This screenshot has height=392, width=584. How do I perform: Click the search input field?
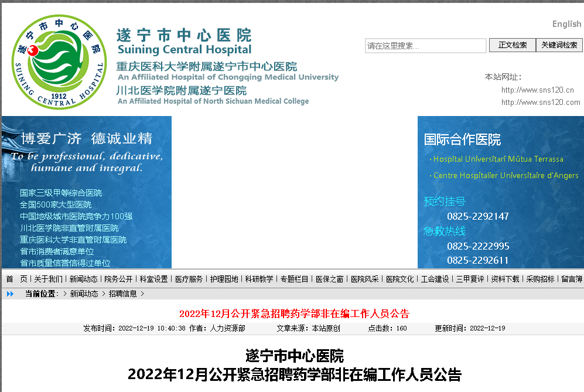(425, 46)
